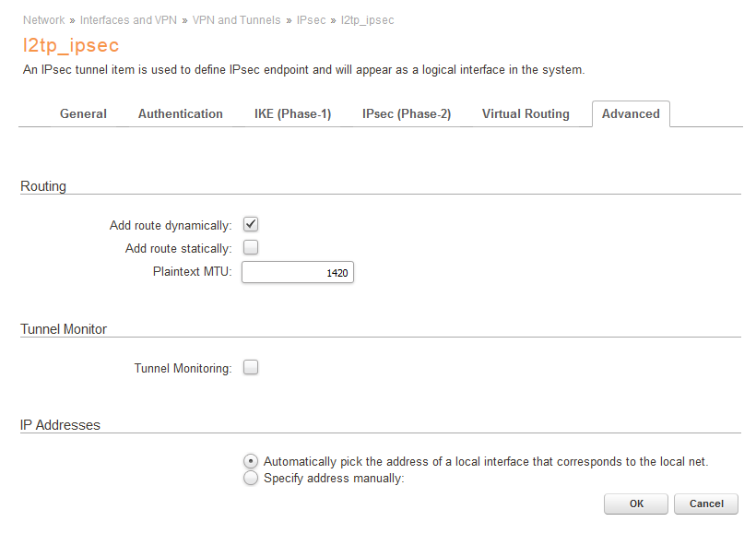Go to the VPN and Tunnels breadcrumb
Image resolution: width=756 pixels, height=557 pixels.
pyautogui.click(x=236, y=19)
